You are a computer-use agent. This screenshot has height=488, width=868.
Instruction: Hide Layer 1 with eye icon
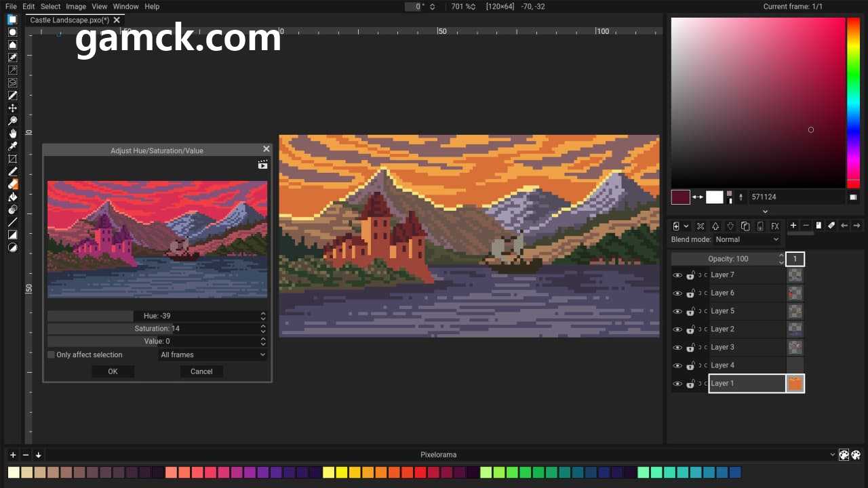pos(677,384)
